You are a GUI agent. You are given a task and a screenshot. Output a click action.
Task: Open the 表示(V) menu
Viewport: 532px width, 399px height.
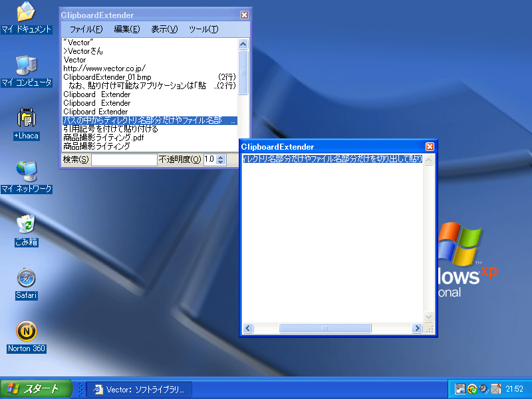pyautogui.click(x=164, y=29)
